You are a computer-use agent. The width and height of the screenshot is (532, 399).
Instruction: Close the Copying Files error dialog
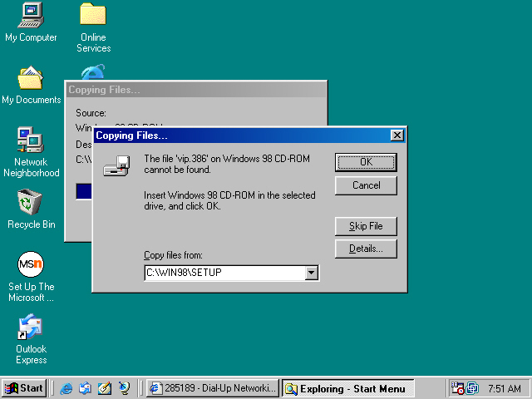[397, 135]
